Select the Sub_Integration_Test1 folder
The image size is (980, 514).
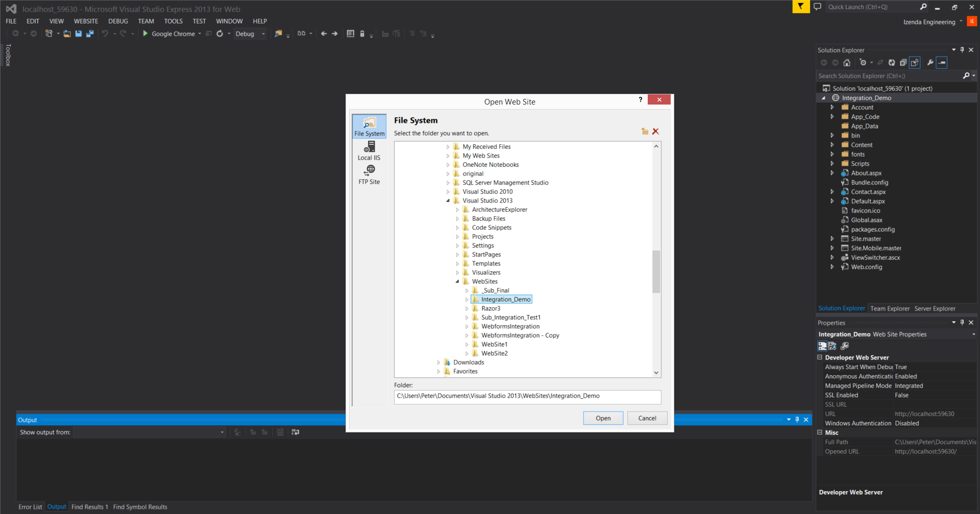click(x=510, y=318)
